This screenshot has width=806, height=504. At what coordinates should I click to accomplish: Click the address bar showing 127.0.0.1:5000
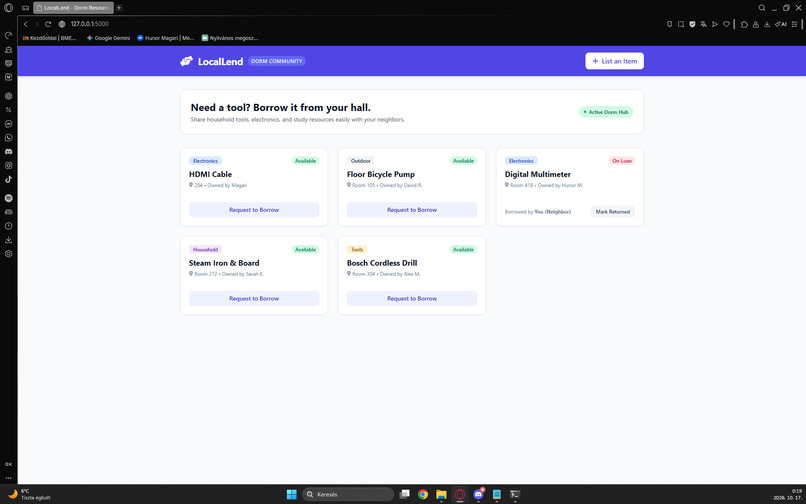[x=90, y=24]
